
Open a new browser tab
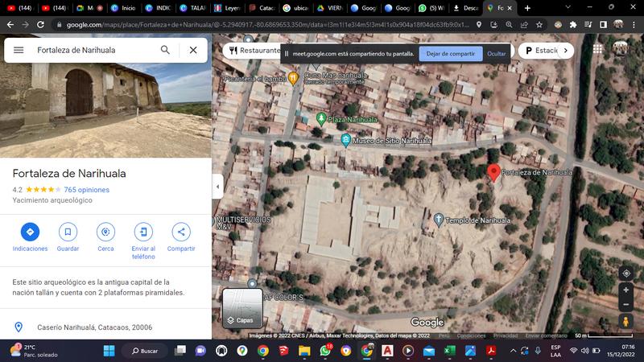(x=527, y=8)
